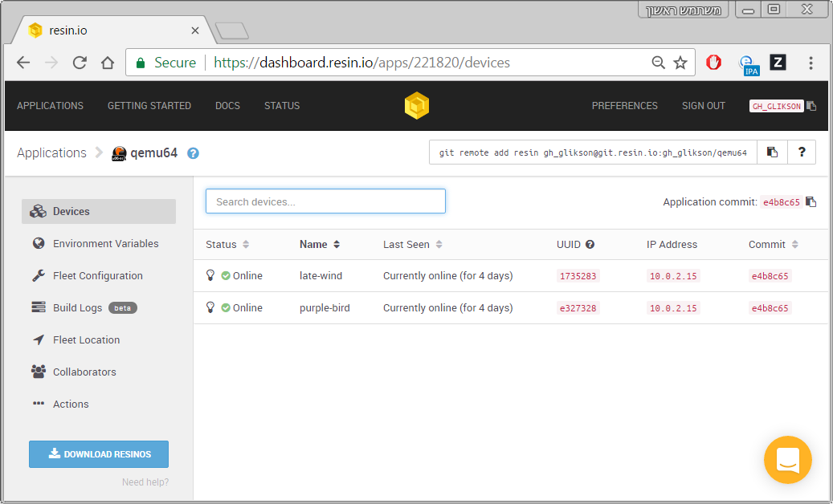Click the resin.io yellow cube logo

[x=416, y=106]
